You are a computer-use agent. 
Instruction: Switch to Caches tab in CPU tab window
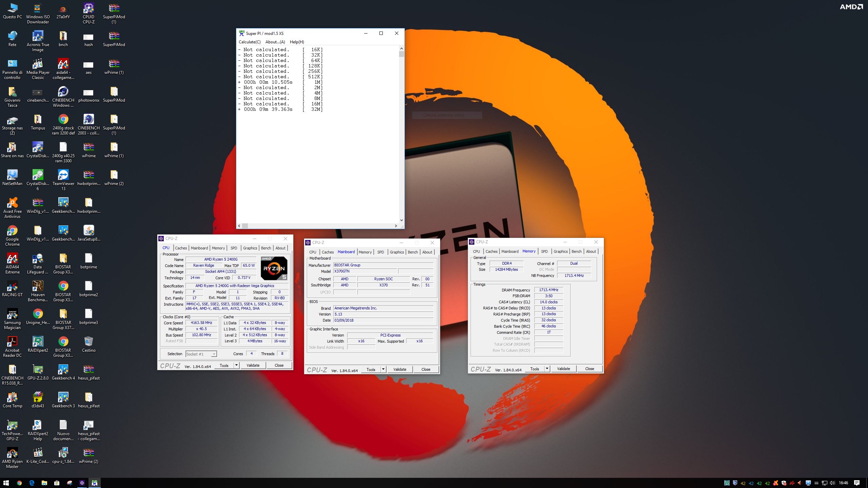pyautogui.click(x=181, y=248)
